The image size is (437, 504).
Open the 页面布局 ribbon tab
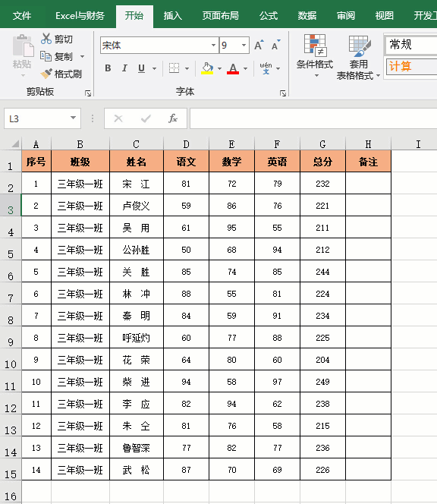(221, 15)
